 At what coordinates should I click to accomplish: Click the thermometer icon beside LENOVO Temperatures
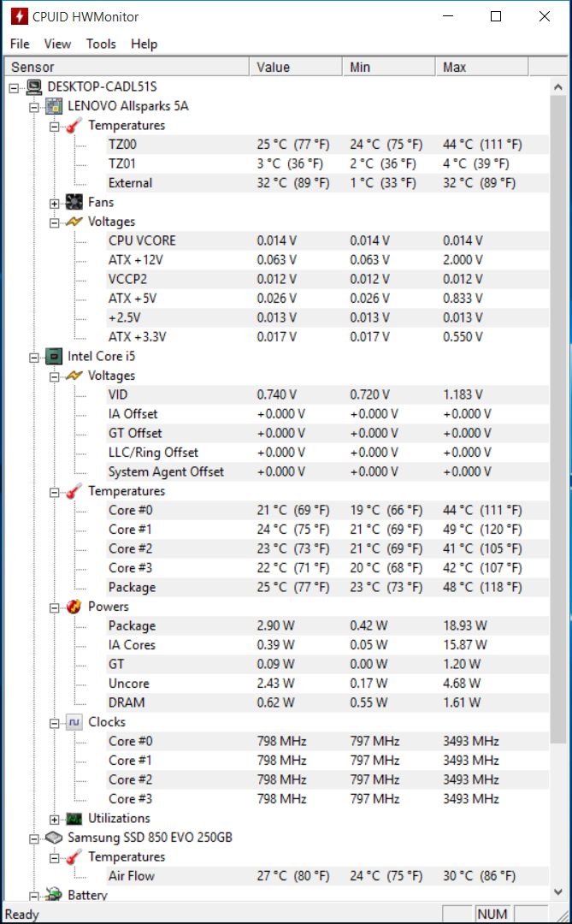click(74, 126)
